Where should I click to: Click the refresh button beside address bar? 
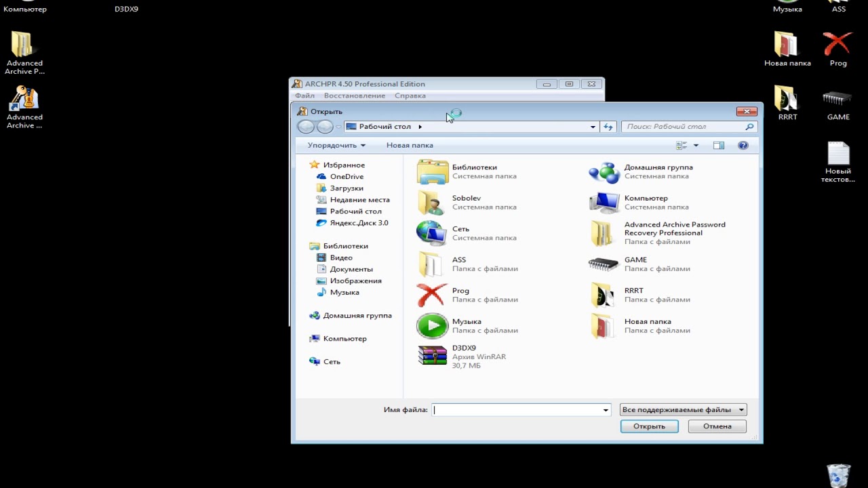click(608, 127)
